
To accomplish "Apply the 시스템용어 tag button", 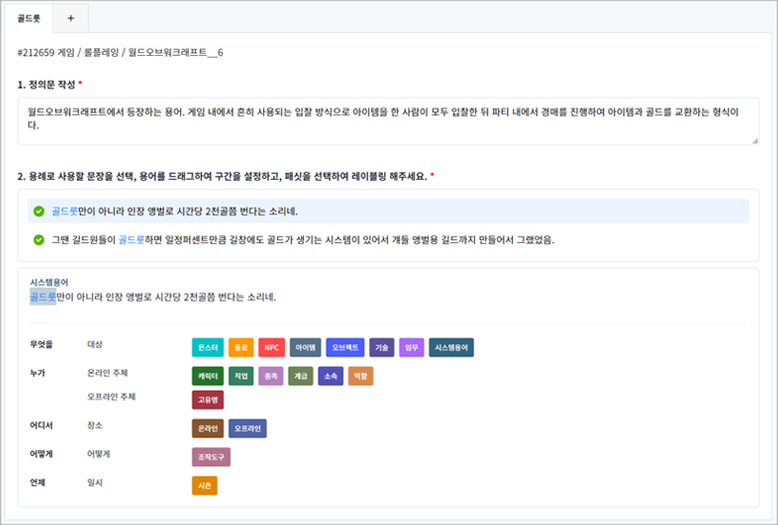I will pyautogui.click(x=451, y=347).
